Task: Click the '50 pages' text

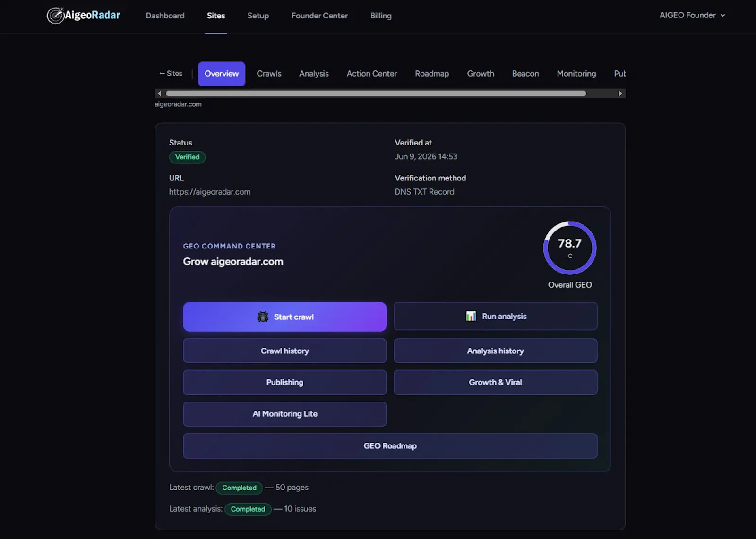Action: point(292,487)
